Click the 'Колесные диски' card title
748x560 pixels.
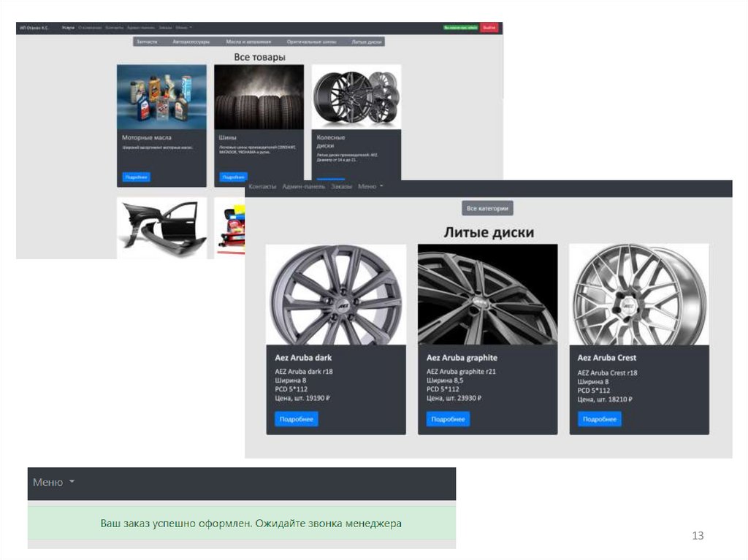tap(331, 141)
